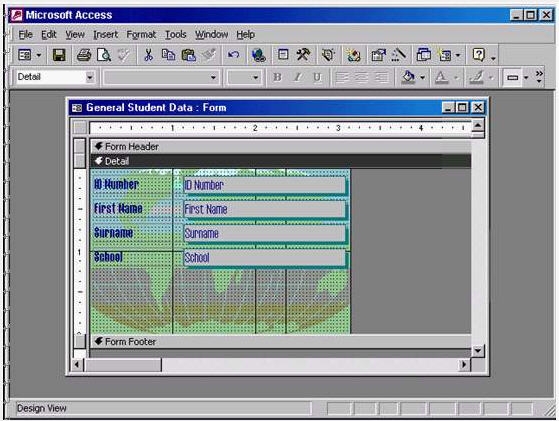
Task: Select the bold Surname label
Action: [113, 232]
